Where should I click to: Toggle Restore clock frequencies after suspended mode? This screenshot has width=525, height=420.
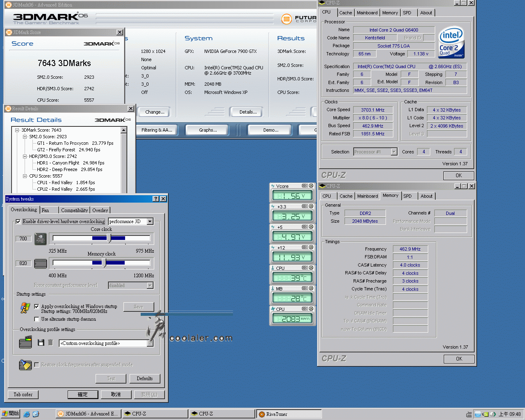[x=37, y=365]
